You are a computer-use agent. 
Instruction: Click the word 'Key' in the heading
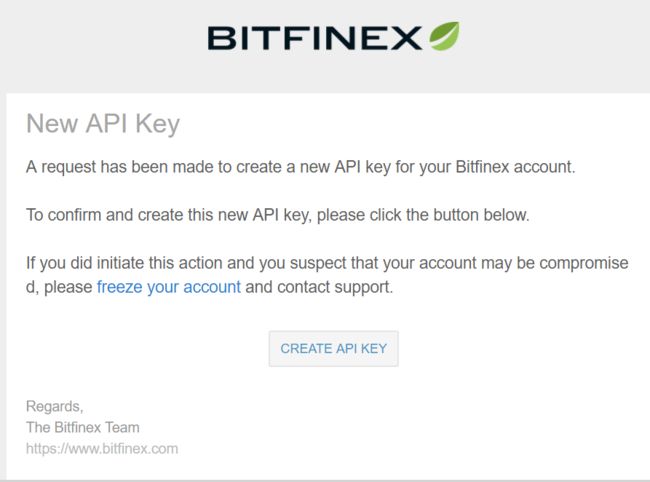coord(158,124)
